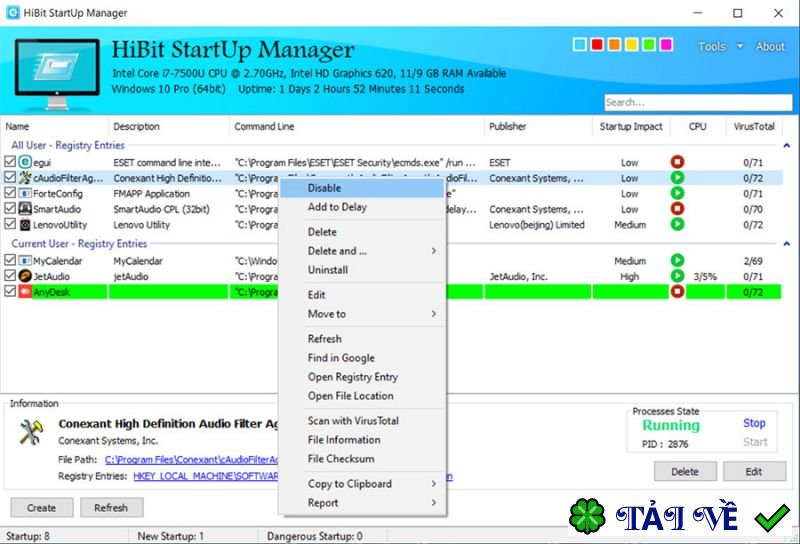Click the ForteConfig app icon
This screenshot has width=800, height=544.
tap(25, 193)
